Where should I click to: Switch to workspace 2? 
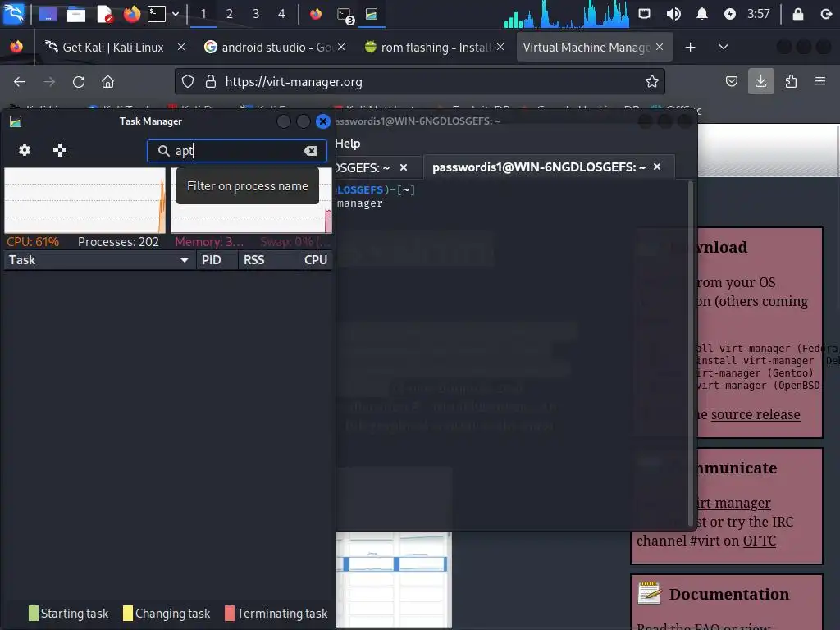click(230, 14)
